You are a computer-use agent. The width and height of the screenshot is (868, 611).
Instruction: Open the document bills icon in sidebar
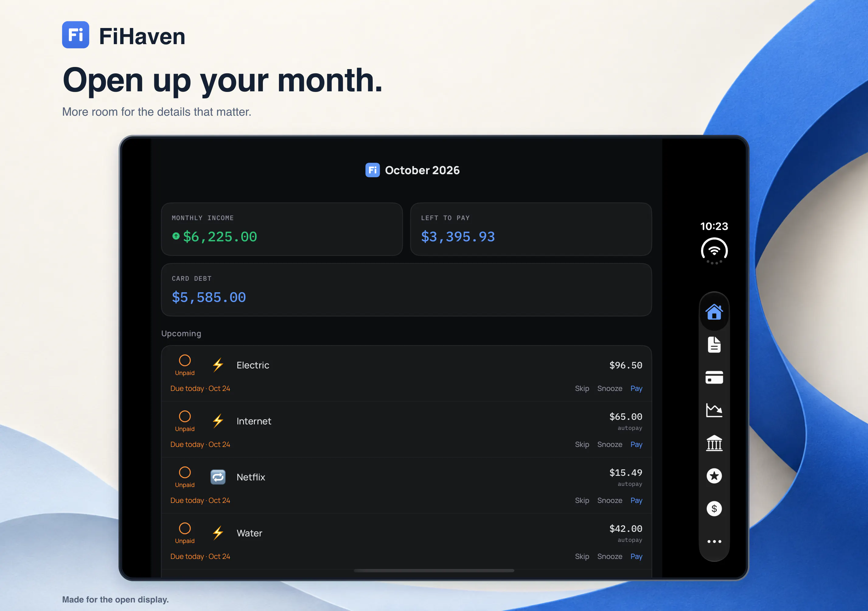(x=714, y=345)
